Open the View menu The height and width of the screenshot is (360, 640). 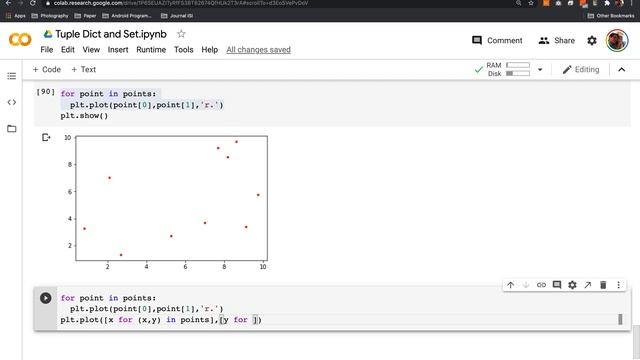pos(91,50)
